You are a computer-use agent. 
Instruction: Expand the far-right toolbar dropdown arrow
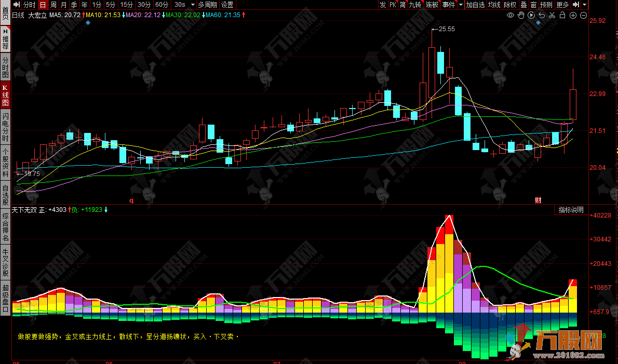pos(584,5)
